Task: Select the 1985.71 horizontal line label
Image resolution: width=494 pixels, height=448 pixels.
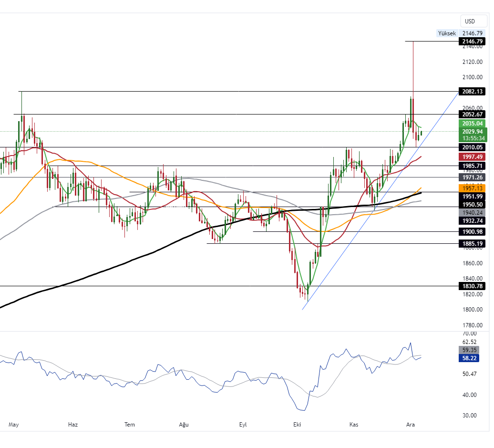Action: point(473,166)
